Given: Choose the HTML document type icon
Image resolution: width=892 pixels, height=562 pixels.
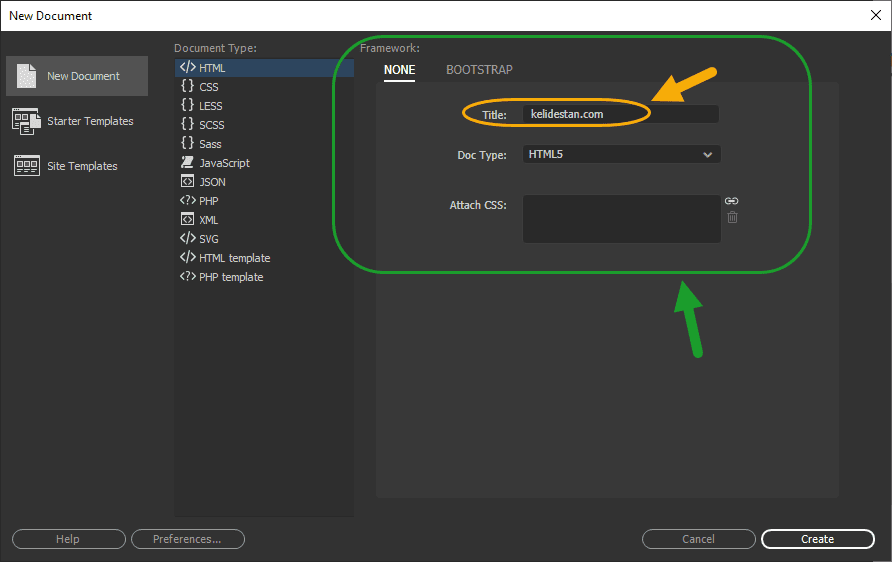Looking at the screenshot, I should click(187, 67).
